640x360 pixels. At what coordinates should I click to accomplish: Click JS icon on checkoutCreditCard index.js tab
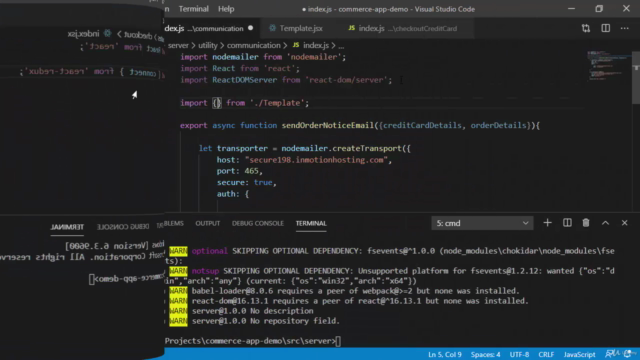tap(351, 28)
